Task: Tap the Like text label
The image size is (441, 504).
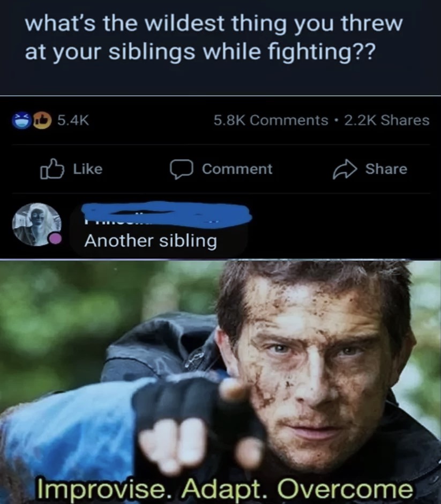Action: (x=88, y=169)
